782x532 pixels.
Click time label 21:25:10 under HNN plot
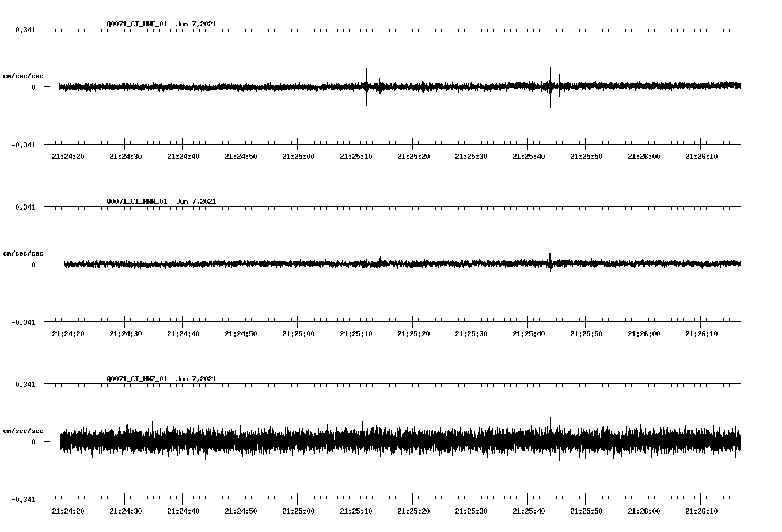(x=356, y=333)
